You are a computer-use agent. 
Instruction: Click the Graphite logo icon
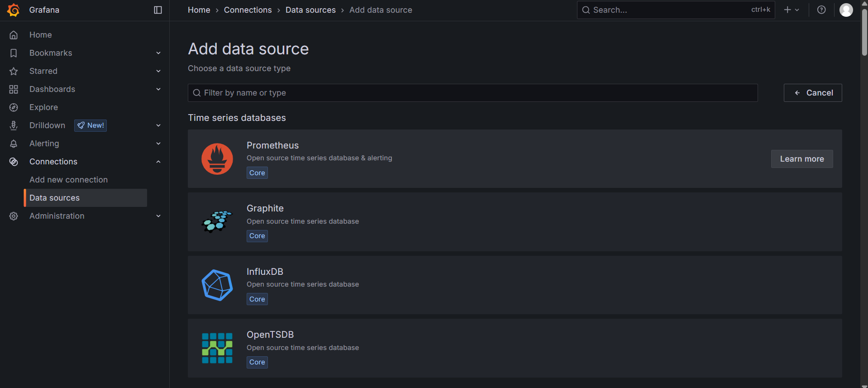(217, 222)
